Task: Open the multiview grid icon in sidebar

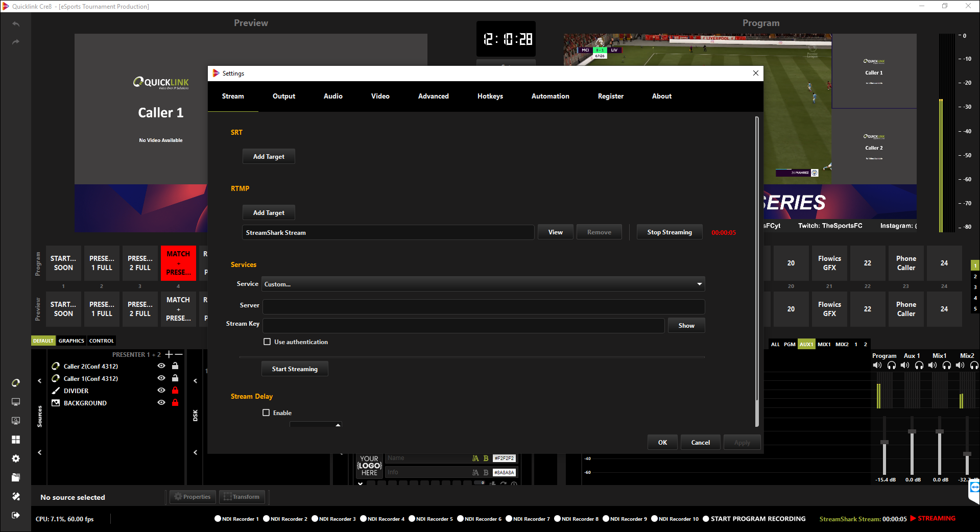Action: [x=16, y=440]
